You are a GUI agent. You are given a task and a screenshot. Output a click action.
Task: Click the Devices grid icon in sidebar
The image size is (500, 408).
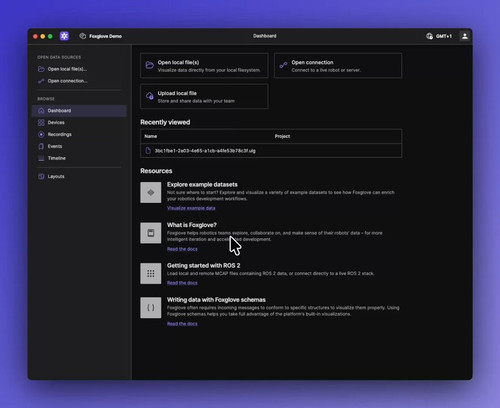(41, 122)
